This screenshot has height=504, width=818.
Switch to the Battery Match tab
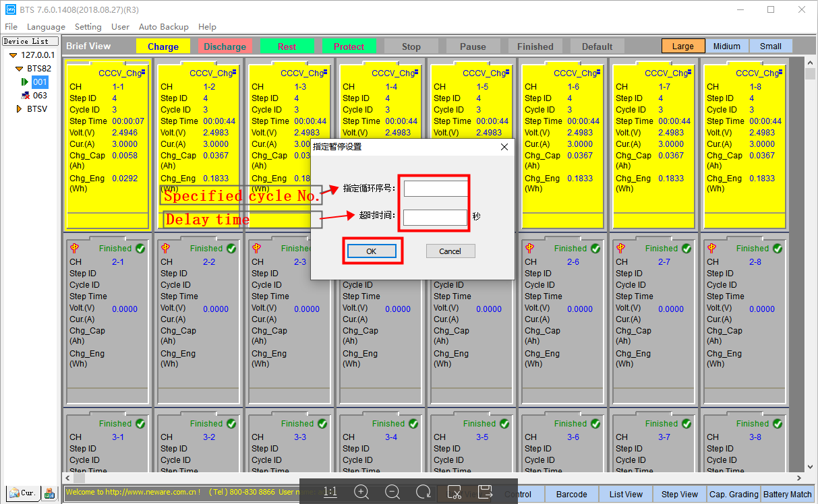pyautogui.click(x=788, y=494)
